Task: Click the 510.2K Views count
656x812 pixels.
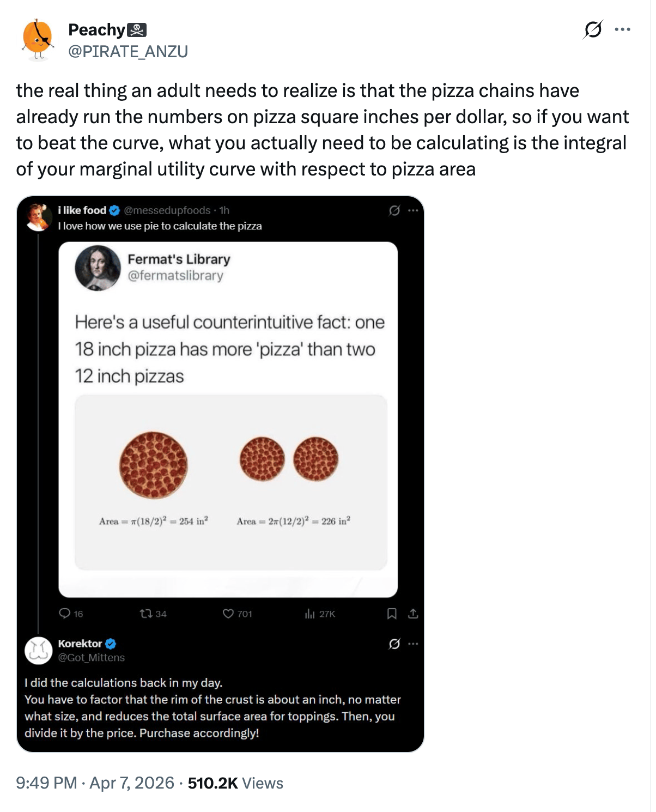Action: point(235,783)
